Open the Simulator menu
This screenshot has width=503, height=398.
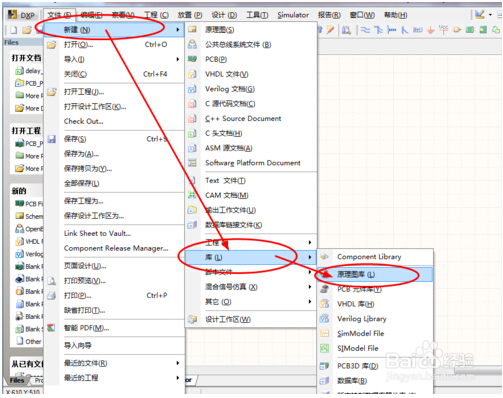(293, 15)
